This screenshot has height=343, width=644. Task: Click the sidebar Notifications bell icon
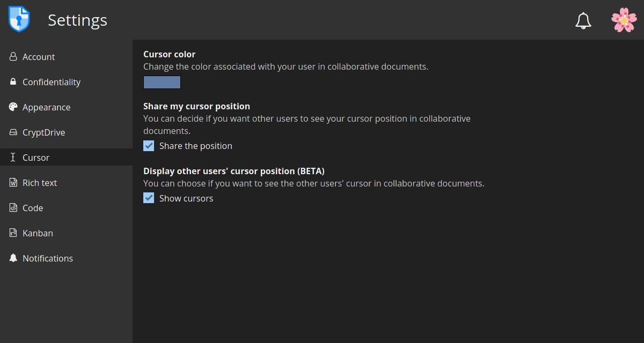tap(13, 258)
